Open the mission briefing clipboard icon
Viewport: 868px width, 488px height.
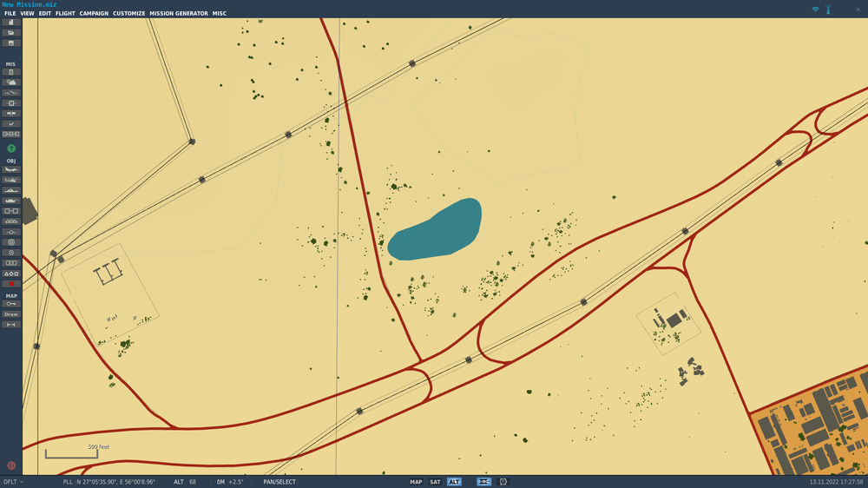tap(11, 72)
